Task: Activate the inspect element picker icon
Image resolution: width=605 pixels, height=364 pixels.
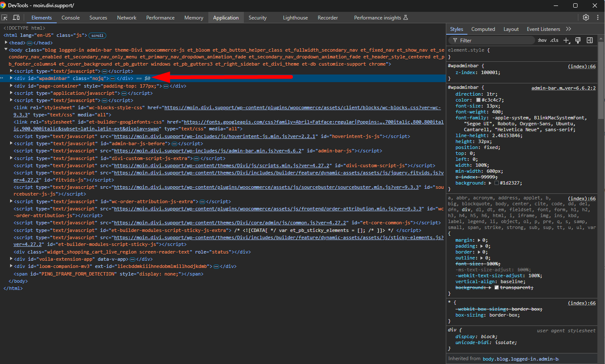Action: point(5,17)
